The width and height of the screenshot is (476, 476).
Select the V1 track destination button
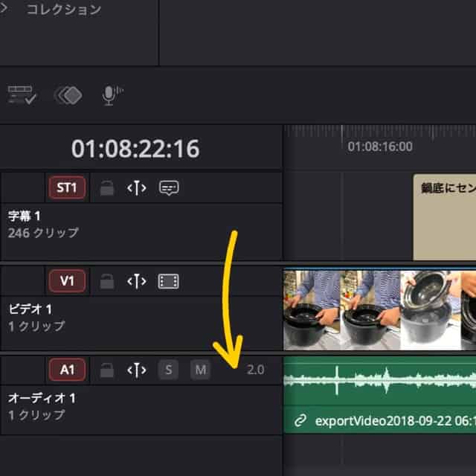tap(67, 281)
